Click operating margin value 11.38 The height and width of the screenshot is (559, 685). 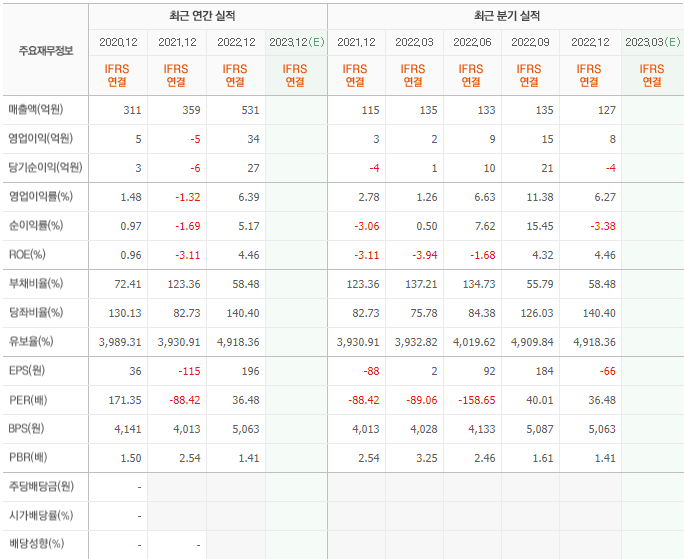540,197
